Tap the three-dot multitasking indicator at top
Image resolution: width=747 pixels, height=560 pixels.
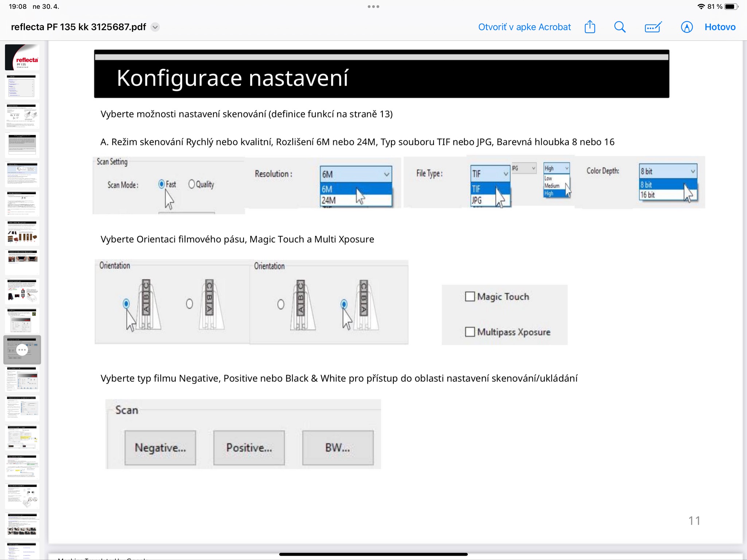[x=373, y=7]
